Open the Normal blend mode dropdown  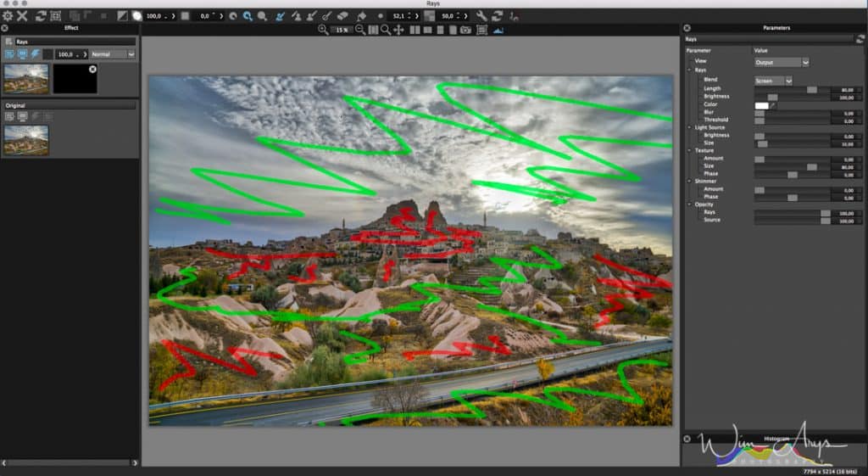(x=113, y=54)
